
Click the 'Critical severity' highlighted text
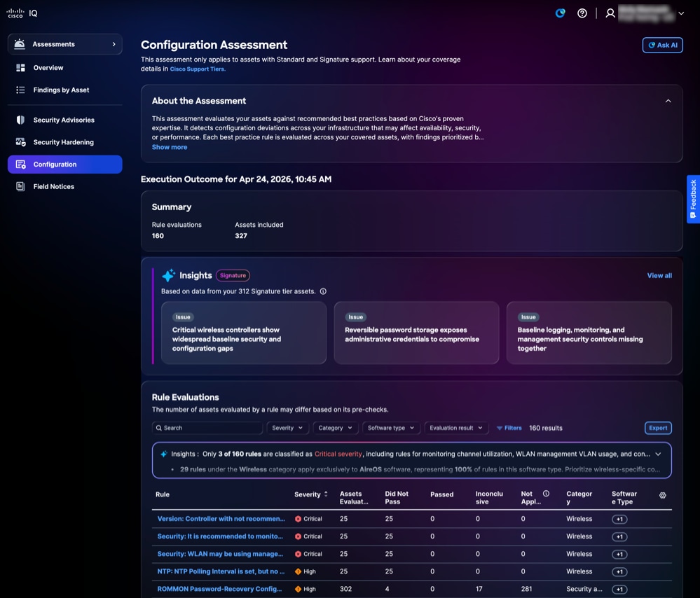click(338, 454)
